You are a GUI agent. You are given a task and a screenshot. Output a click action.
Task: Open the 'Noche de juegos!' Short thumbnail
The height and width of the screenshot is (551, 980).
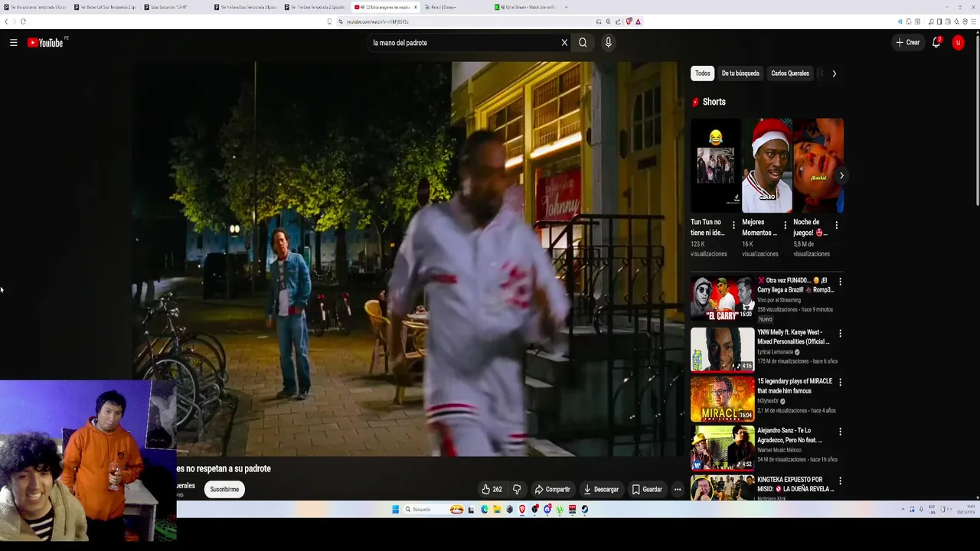click(818, 165)
